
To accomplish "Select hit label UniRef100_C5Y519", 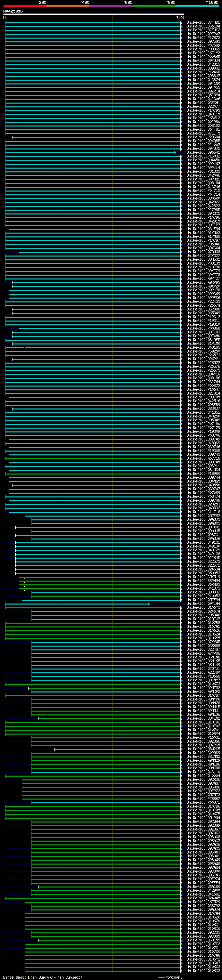I will [203, 577].
